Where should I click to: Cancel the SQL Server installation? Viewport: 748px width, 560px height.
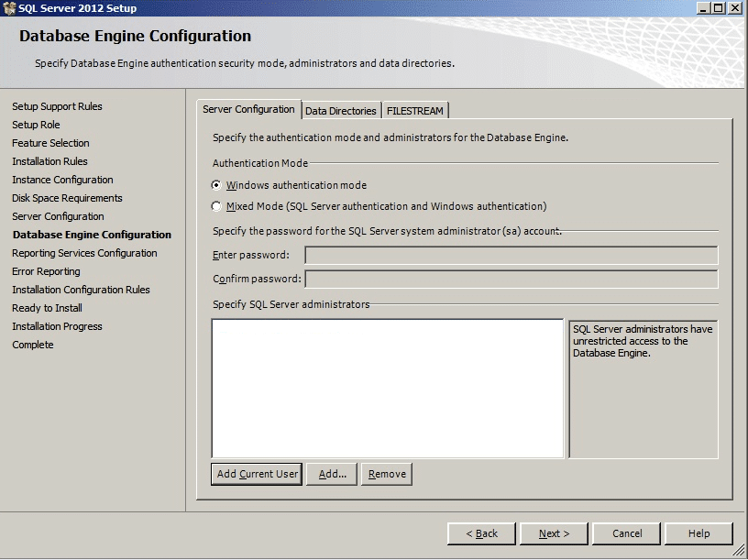pyautogui.click(x=626, y=533)
